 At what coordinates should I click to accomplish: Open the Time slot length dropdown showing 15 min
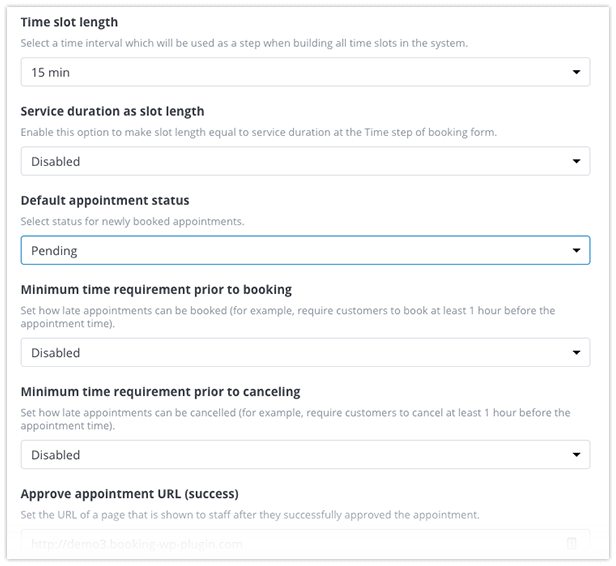(x=305, y=72)
